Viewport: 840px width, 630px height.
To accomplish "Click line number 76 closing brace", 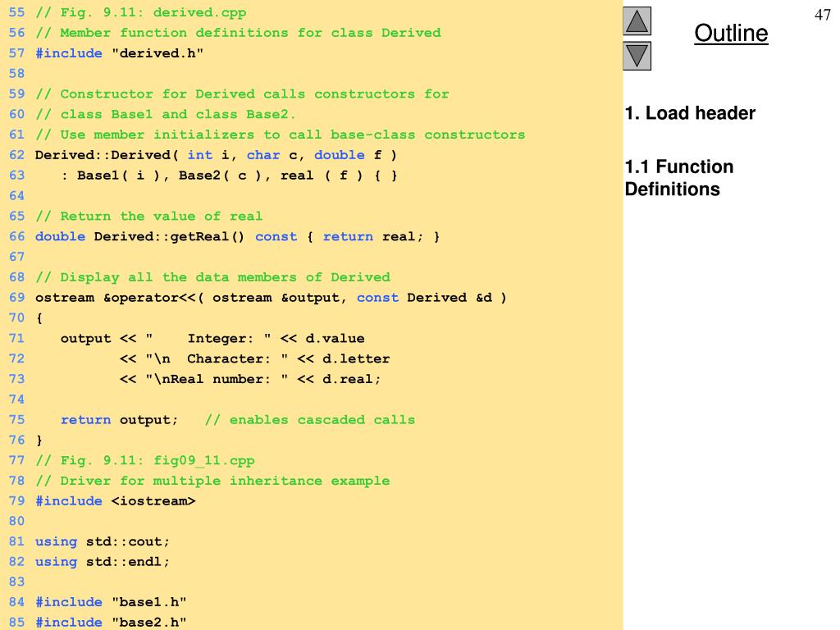I will (39, 441).
